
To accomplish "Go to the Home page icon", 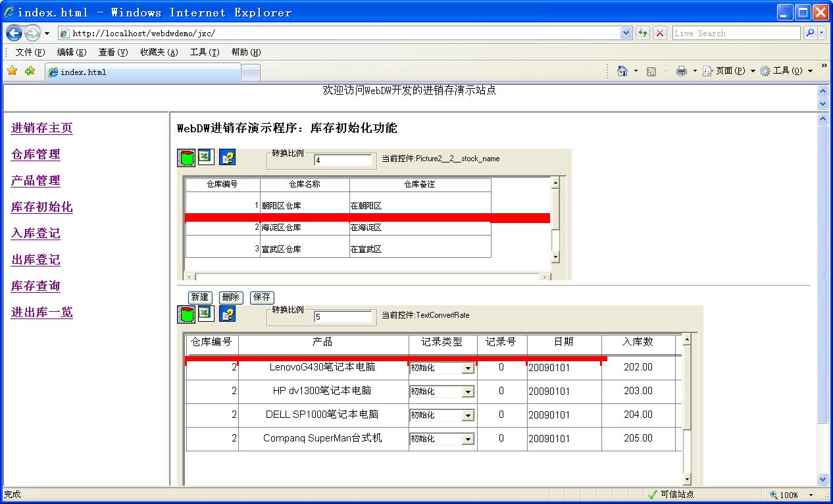I will coord(622,71).
